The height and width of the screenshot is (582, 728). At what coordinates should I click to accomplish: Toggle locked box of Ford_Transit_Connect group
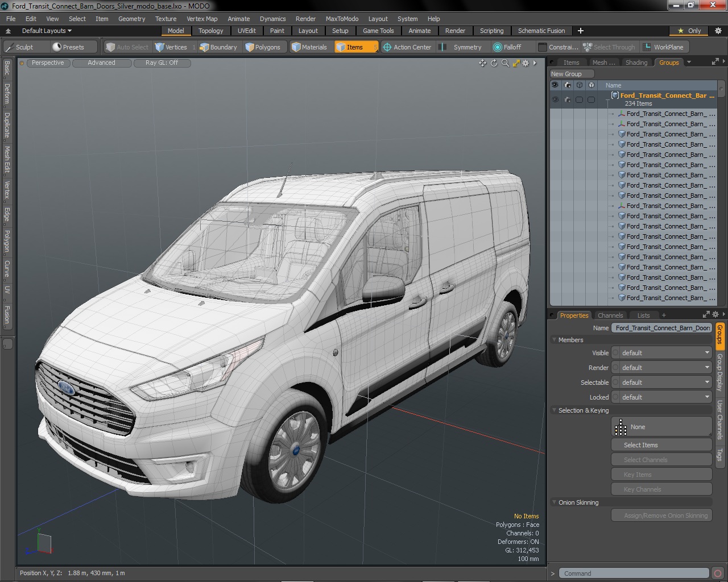(x=591, y=99)
